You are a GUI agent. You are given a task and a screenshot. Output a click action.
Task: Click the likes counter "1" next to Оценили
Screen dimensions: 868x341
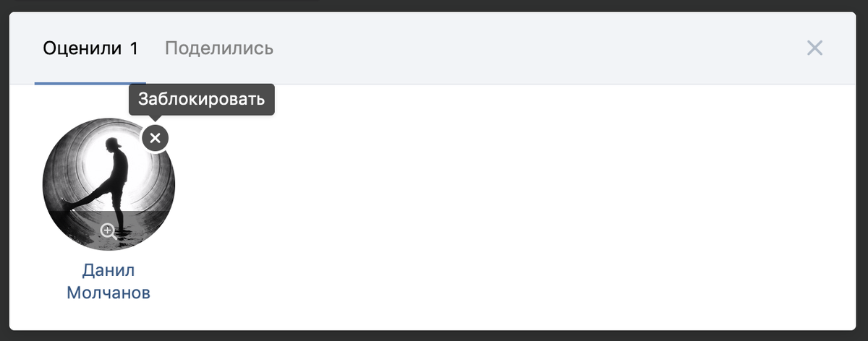coord(134,48)
